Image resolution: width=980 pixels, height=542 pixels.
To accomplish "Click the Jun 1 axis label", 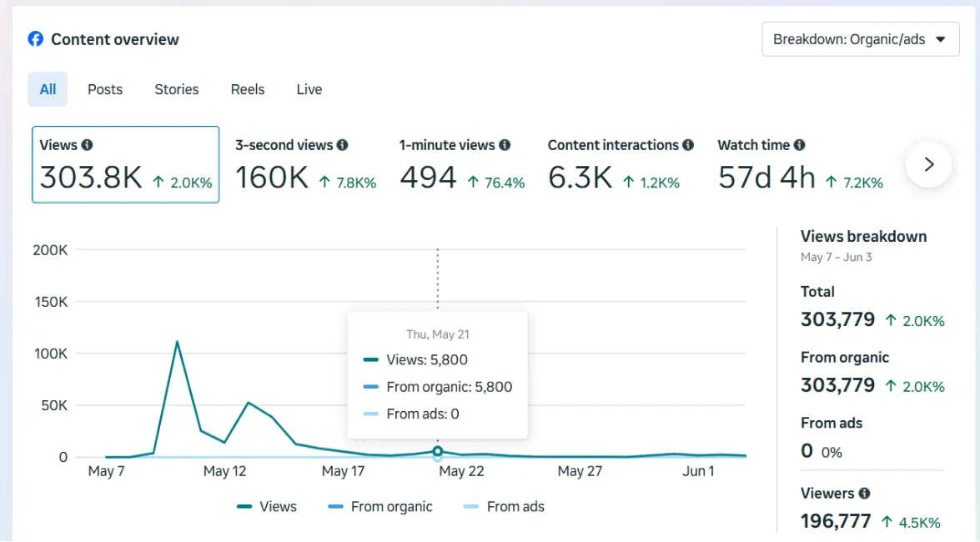I will (x=698, y=471).
